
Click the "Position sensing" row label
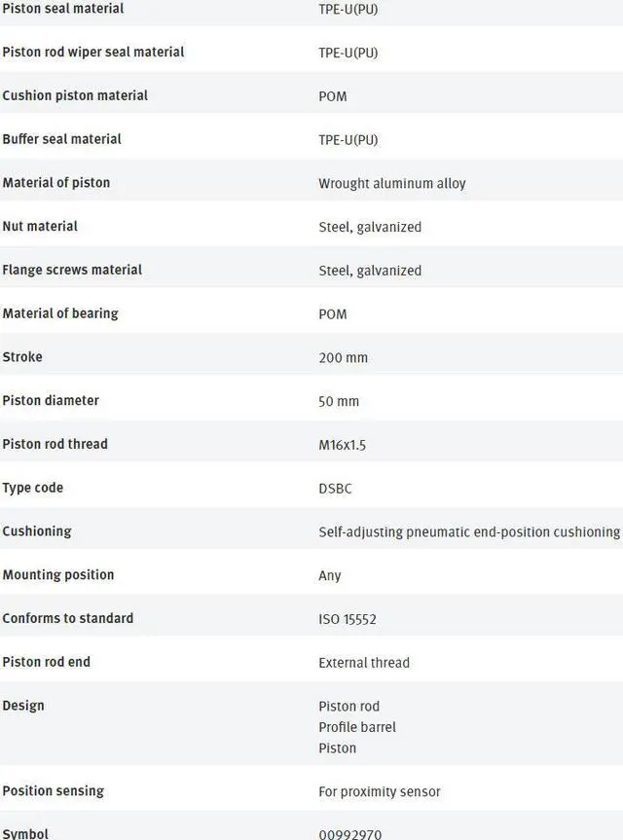pyautogui.click(x=54, y=790)
